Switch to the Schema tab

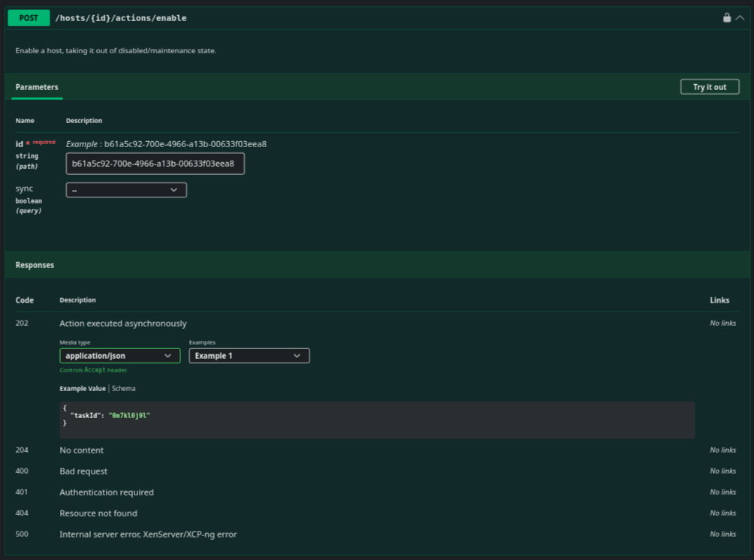(124, 389)
